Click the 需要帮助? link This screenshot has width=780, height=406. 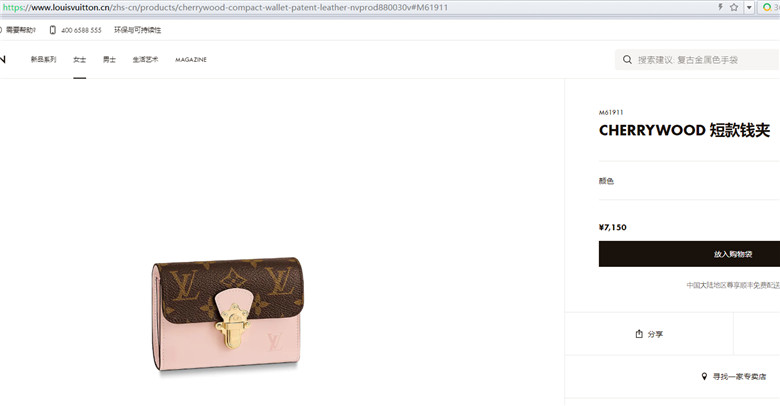click(20, 30)
